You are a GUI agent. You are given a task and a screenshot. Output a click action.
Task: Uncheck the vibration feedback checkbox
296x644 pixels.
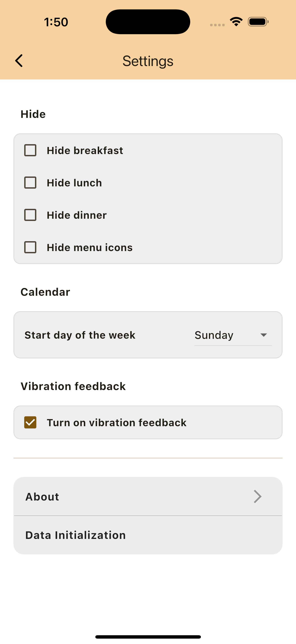coord(30,423)
